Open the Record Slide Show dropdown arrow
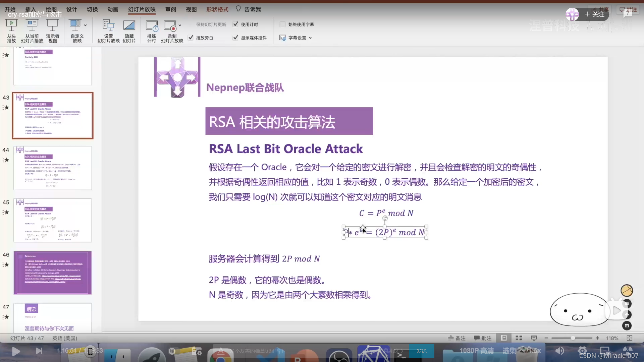The width and height of the screenshot is (644, 362). tap(180, 25)
